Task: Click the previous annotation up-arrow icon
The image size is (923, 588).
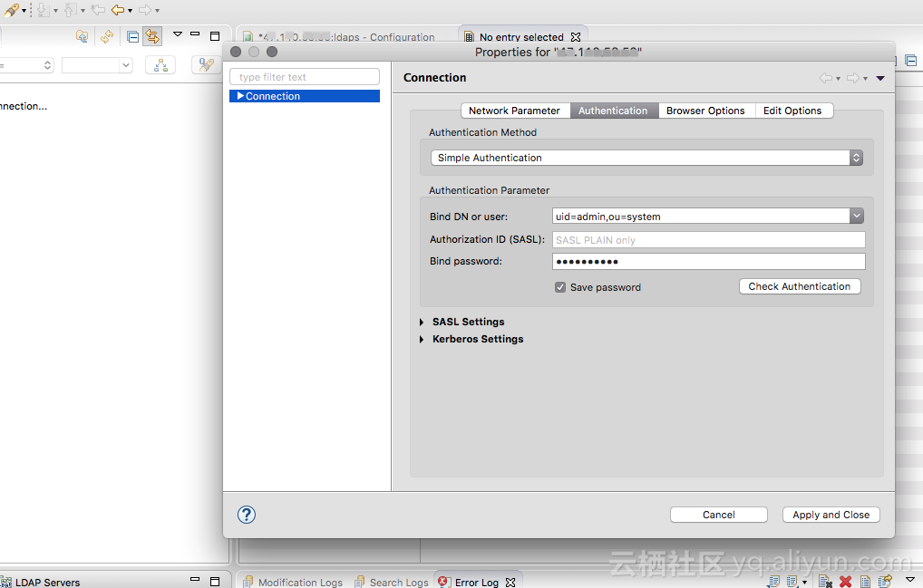Action: (x=70, y=9)
